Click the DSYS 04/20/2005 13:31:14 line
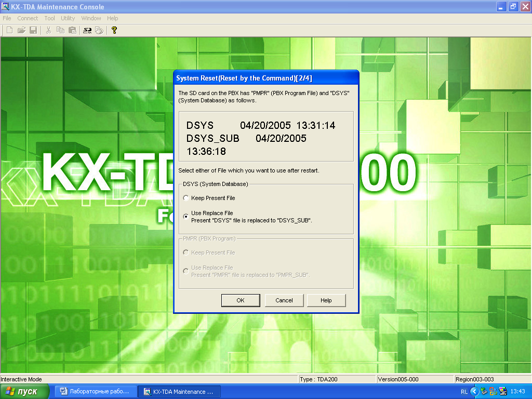This screenshot has height=399, width=532. click(261, 125)
